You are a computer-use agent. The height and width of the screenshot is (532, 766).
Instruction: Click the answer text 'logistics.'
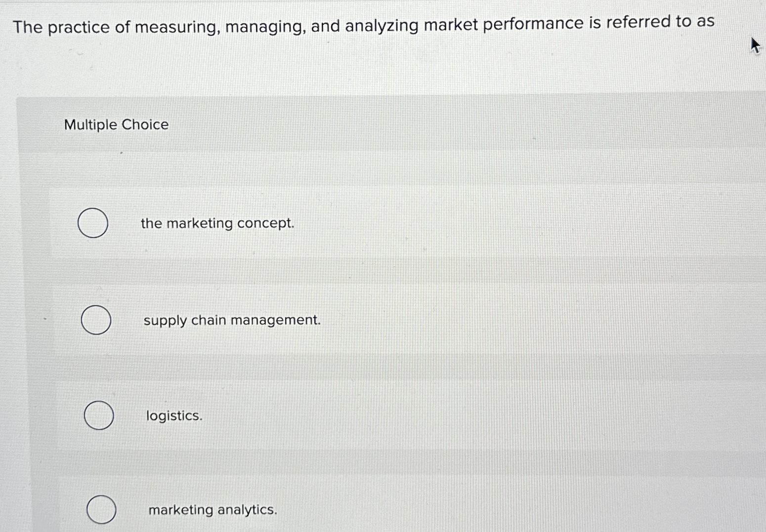174,415
